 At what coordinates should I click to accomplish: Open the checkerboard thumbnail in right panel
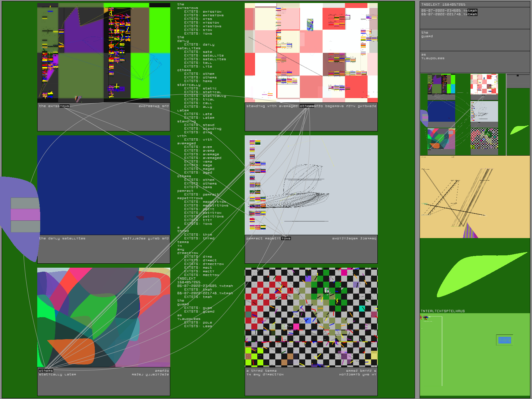484,139
